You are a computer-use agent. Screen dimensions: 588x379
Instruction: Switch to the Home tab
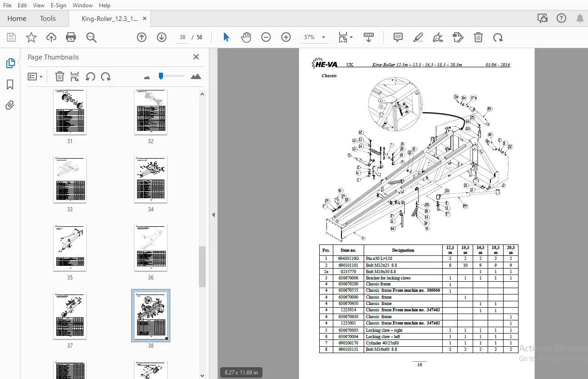coord(17,19)
